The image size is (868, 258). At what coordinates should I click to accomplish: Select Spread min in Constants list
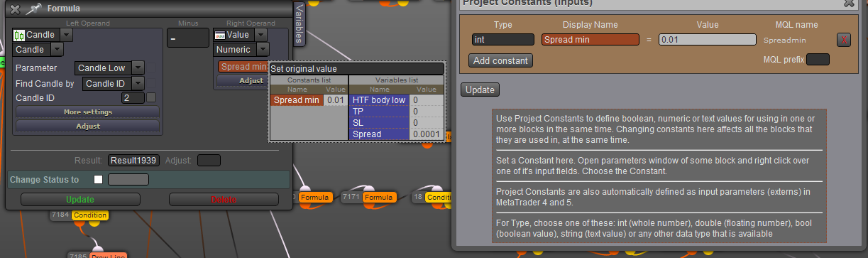coord(297,100)
